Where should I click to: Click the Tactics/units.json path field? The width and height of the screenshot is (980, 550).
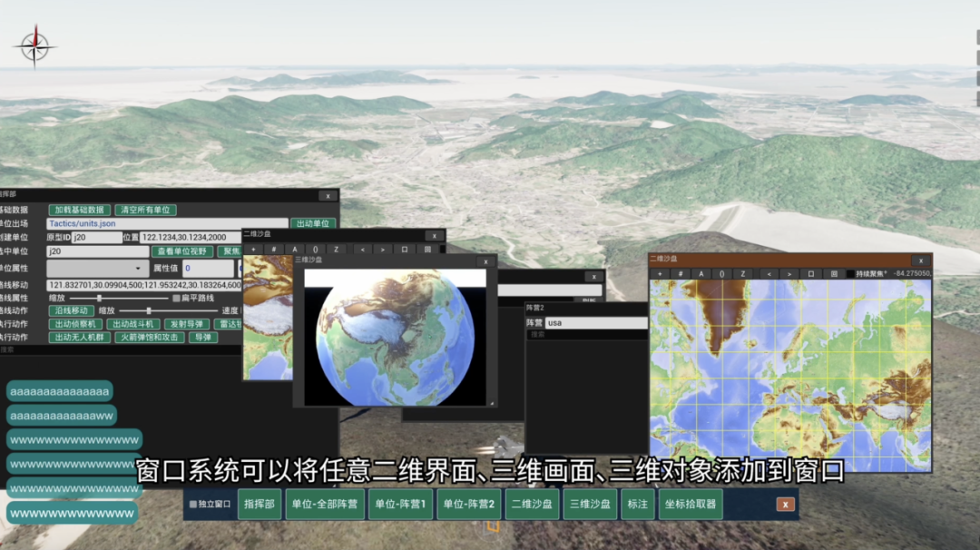click(168, 224)
